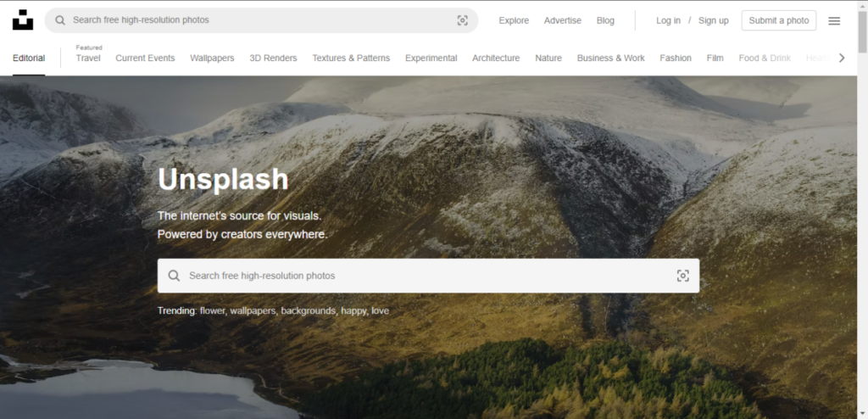Switch to Current Events topic
The image size is (868, 419).
point(145,59)
